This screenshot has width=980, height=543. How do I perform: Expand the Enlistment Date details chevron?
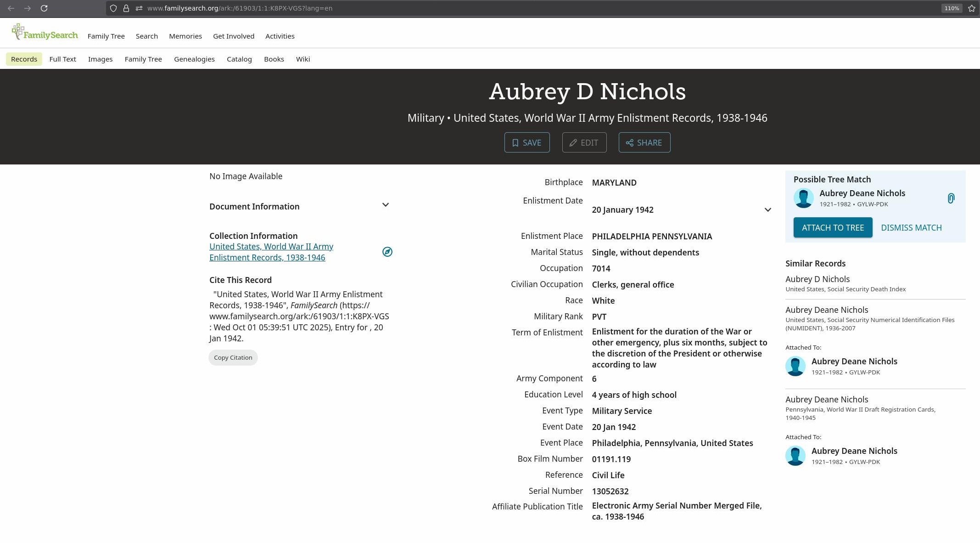coord(767,210)
